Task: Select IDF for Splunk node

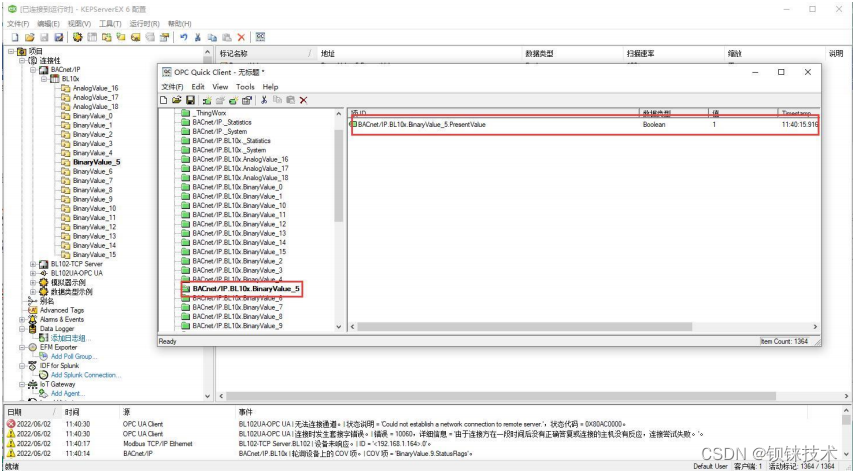Action: click(x=59, y=365)
